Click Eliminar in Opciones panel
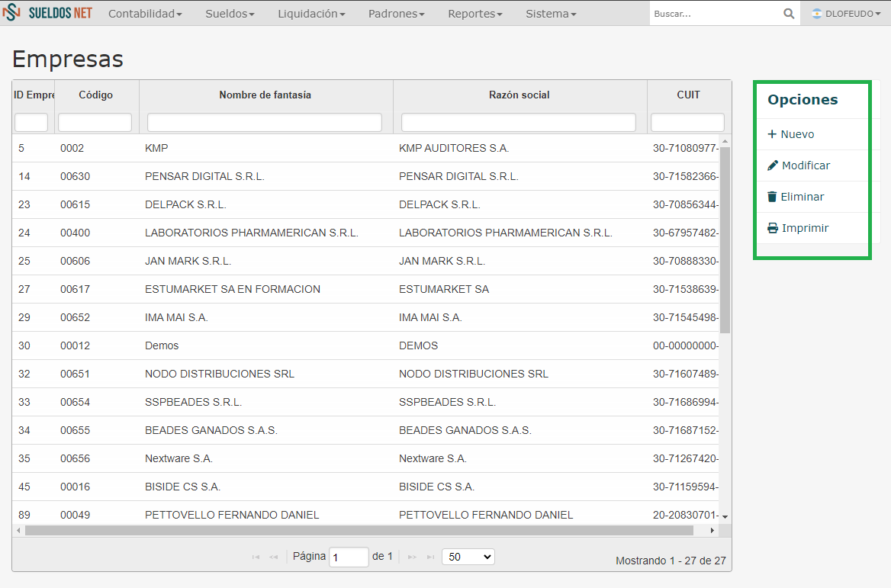Screen dimensions: 891x588 pyautogui.click(x=796, y=197)
